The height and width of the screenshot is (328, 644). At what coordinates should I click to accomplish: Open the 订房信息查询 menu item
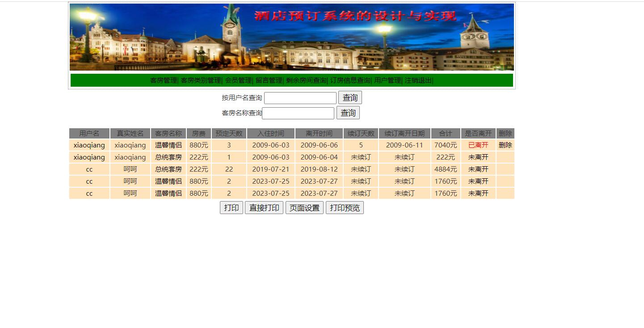tap(350, 80)
